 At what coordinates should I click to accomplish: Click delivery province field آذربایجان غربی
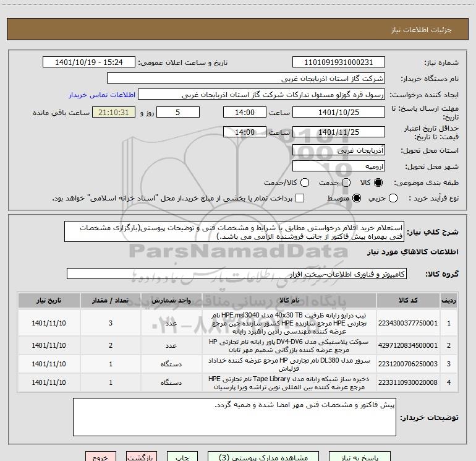pyautogui.click(x=339, y=150)
